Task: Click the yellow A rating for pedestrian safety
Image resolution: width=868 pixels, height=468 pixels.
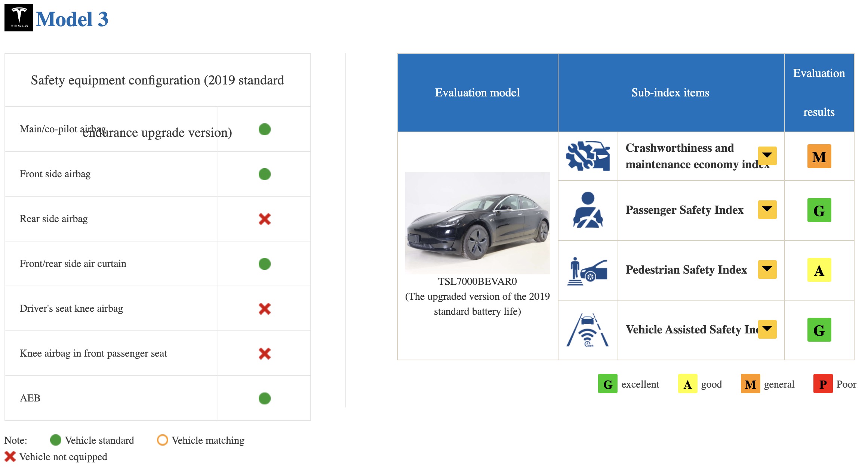Action: click(x=819, y=270)
